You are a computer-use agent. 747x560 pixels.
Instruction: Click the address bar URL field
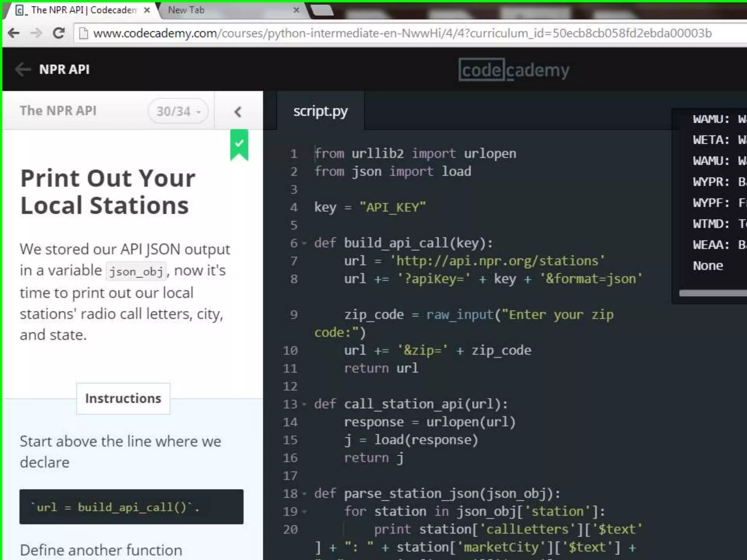click(x=409, y=34)
